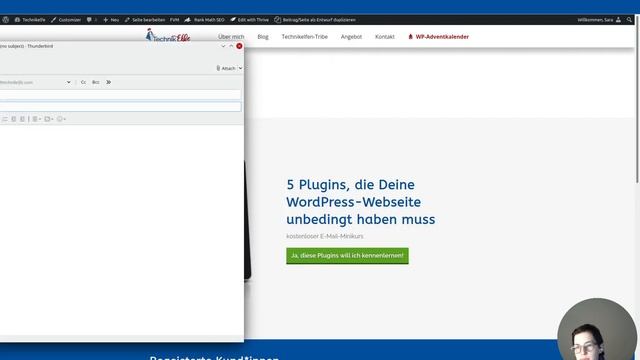Image resolution: width=640 pixels, height=360 pixels.
Task: Click Beitrag/Seite als Entwurf duplizieren
Action: pos(315,20)
